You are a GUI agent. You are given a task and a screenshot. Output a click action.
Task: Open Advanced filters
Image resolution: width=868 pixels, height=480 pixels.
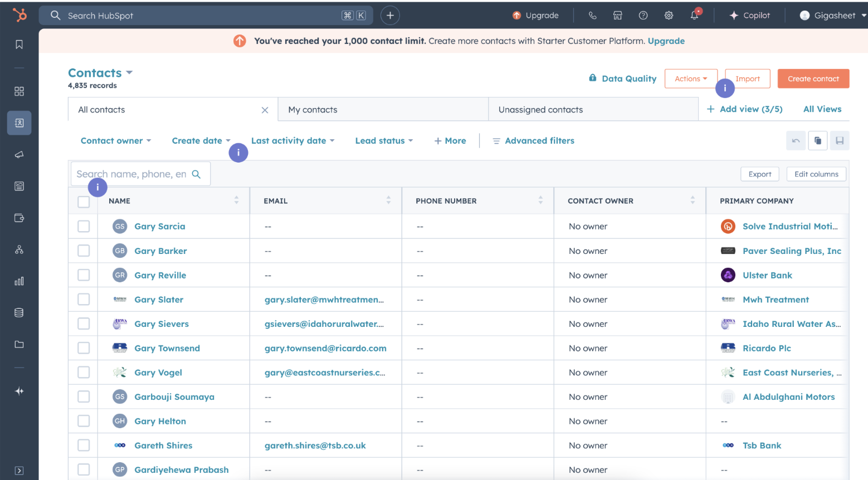tap(534, 141)
